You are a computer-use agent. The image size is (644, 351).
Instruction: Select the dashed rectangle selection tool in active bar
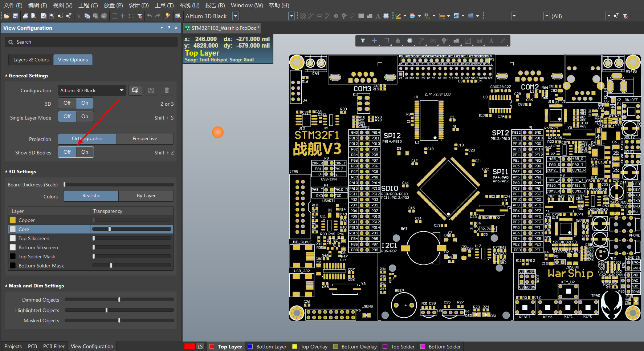pos(386,41)
